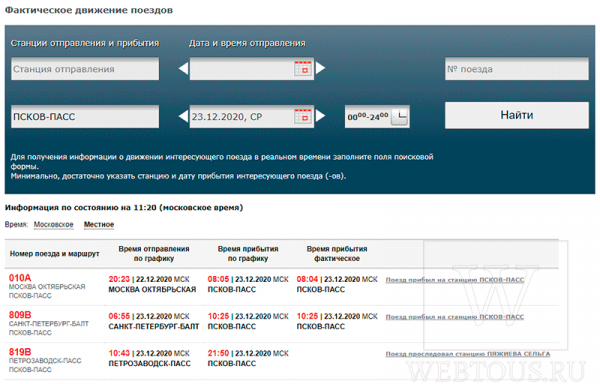600x384 pixels.
Task: Switch time display to Местное
Action: (x=99, y=225)
